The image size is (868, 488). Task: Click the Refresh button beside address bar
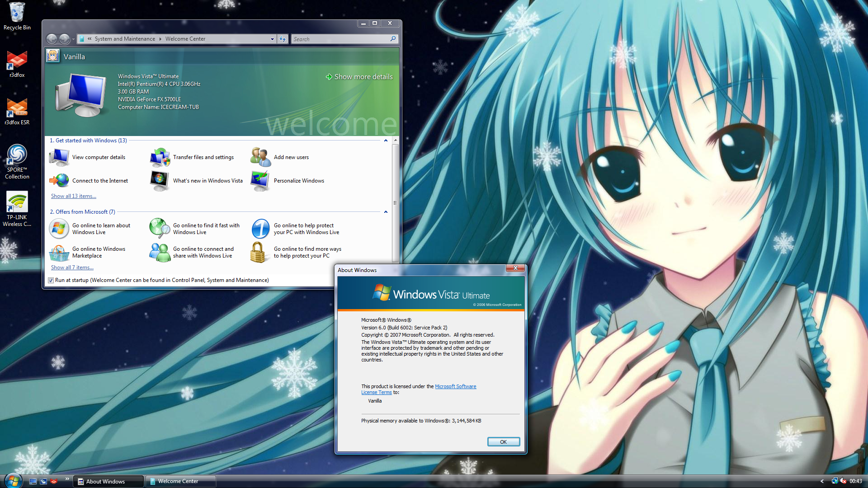(x=283, y=39)
